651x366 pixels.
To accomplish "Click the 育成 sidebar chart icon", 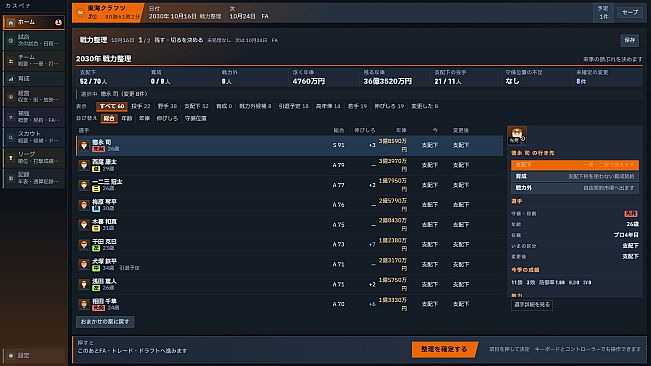I will (11, 78).
